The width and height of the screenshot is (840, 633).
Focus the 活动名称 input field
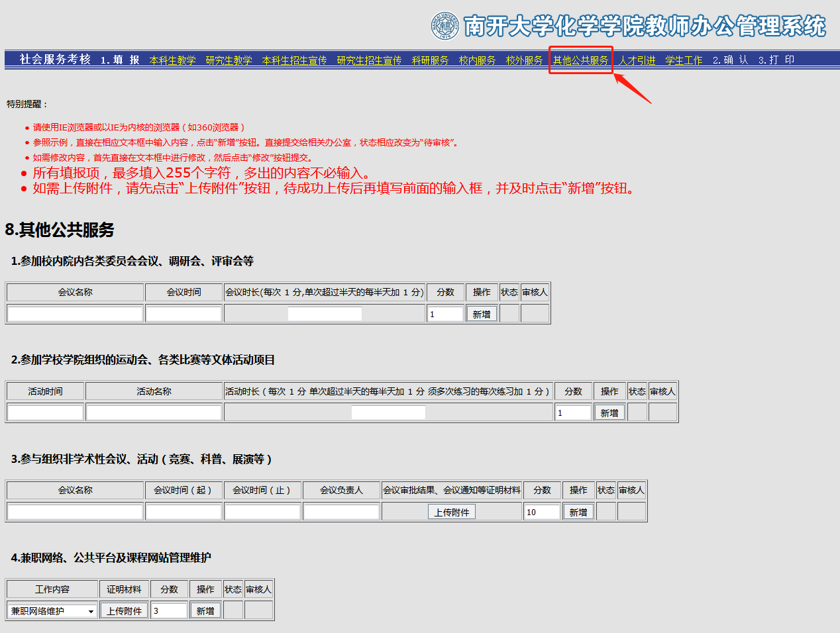[x=154, y=413]
